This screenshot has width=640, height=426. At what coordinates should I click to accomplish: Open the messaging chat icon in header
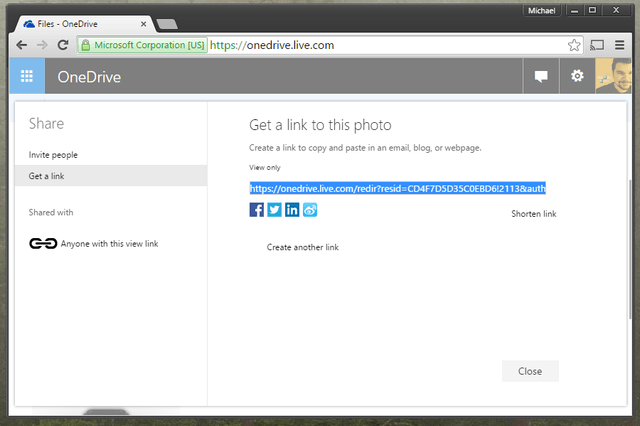541,76
